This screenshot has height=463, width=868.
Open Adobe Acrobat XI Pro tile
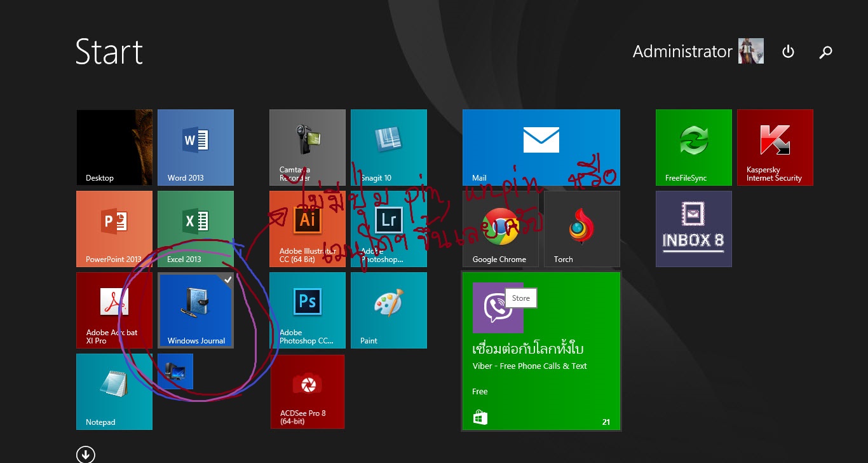114,310
